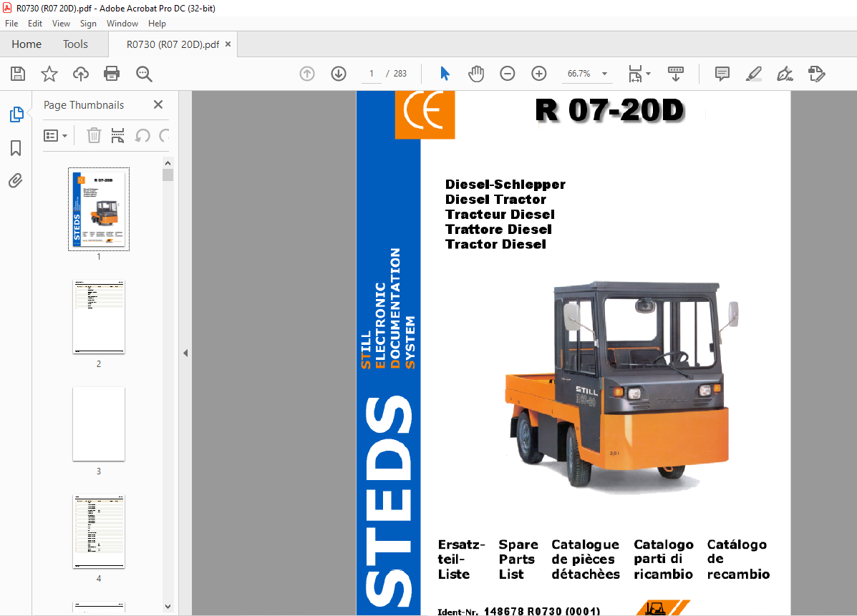Expand the fit page dropdown arrow
The height and width of the screenshot is (616, 857).
click(648, 73)
